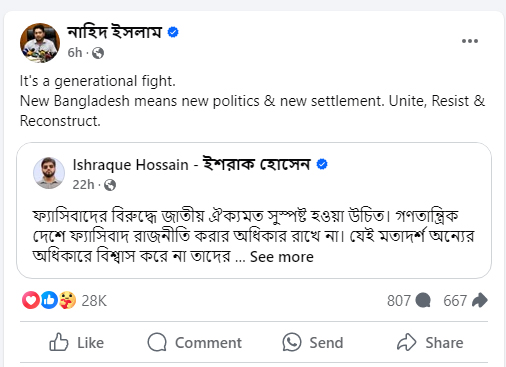
Task: View the 807 comments
Action: pyautogui.click(x=409, y=300)
